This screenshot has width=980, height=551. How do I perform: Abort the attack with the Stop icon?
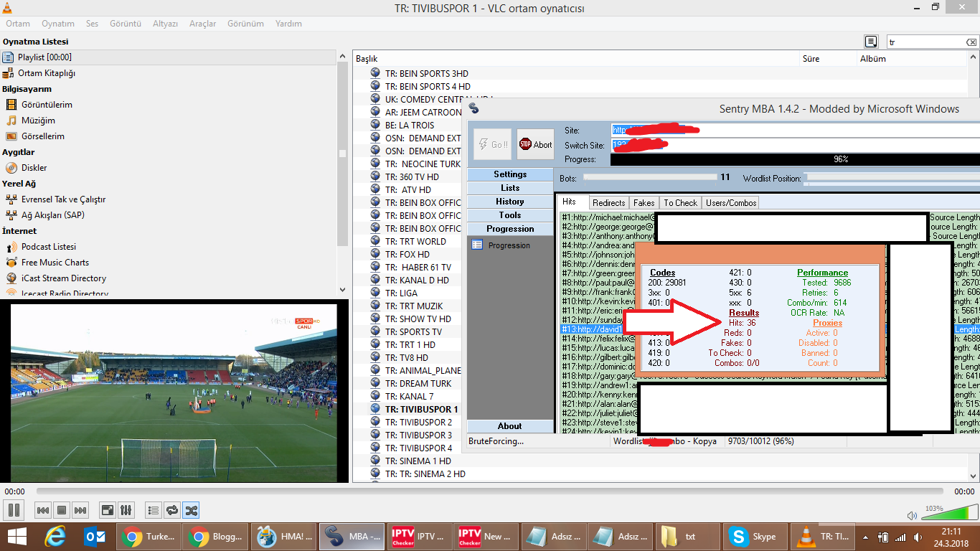coord(535,144)
